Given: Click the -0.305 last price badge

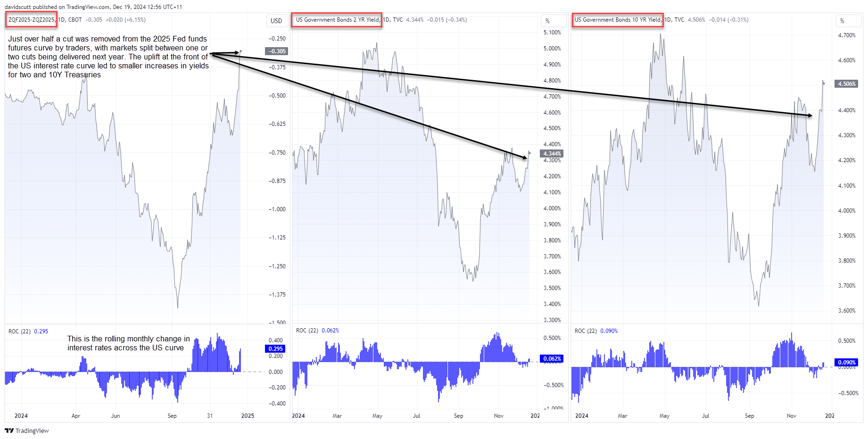Looking at the screenshot, I should tap(277, 51).
